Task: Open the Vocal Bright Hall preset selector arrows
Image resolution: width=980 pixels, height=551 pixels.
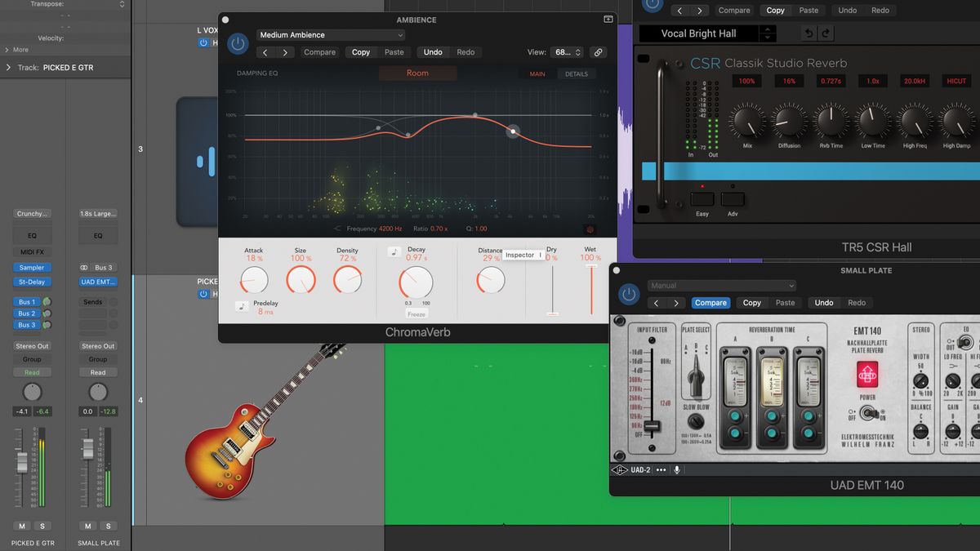Action: 766,33
